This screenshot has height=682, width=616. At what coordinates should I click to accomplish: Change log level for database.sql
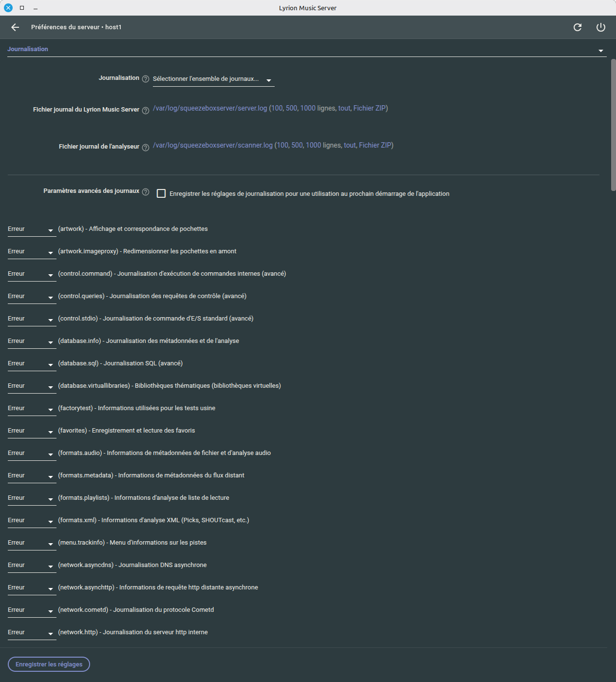[x=32, y=364]
